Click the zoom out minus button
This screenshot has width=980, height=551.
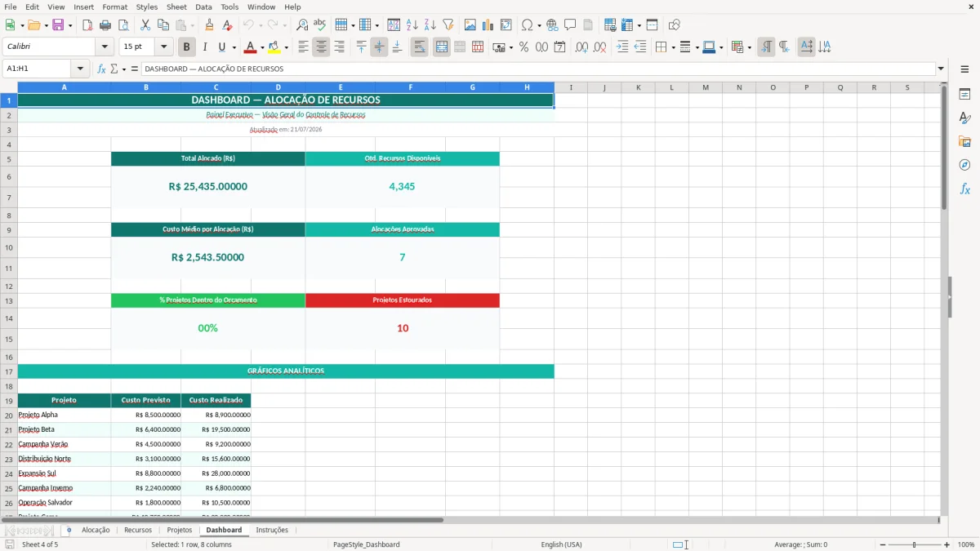click(882, 544)
